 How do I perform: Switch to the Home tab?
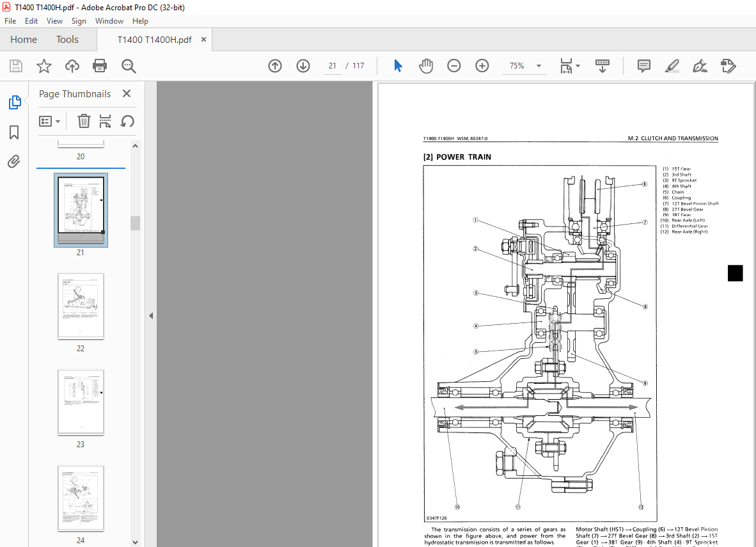[x=24, y=40]
